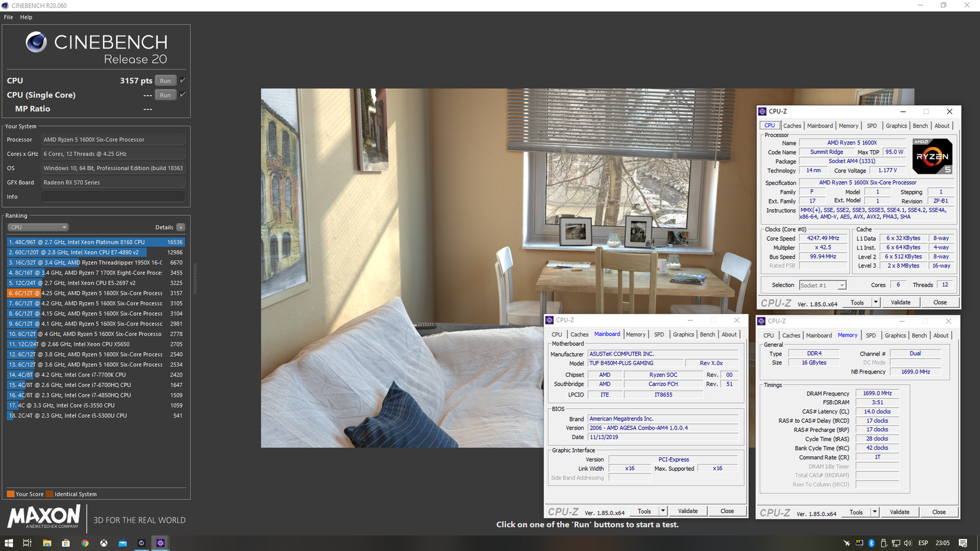Click Validate in Mainboard CPU-Z window
The width and height of the screenshot is (980, 551).
point(688,511)
